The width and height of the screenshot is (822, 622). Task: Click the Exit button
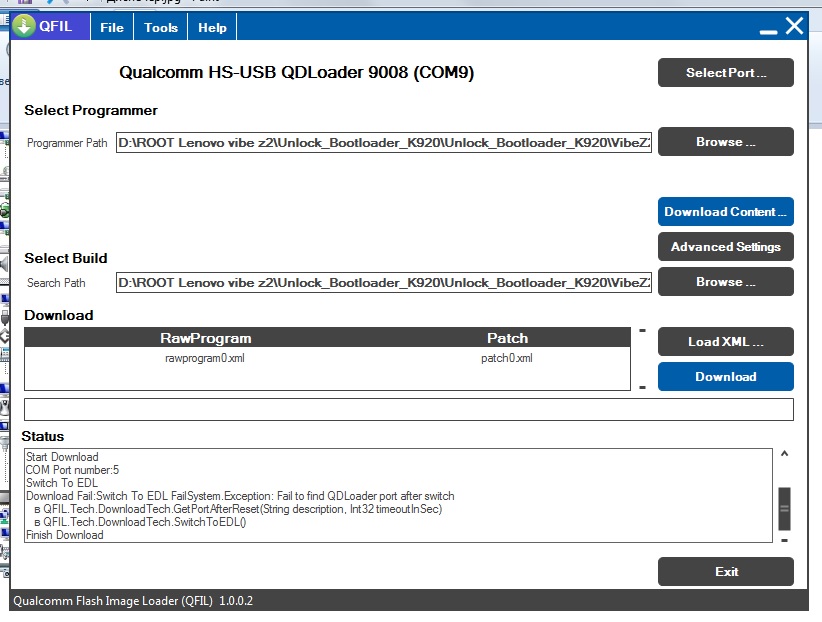coord(726,572)
